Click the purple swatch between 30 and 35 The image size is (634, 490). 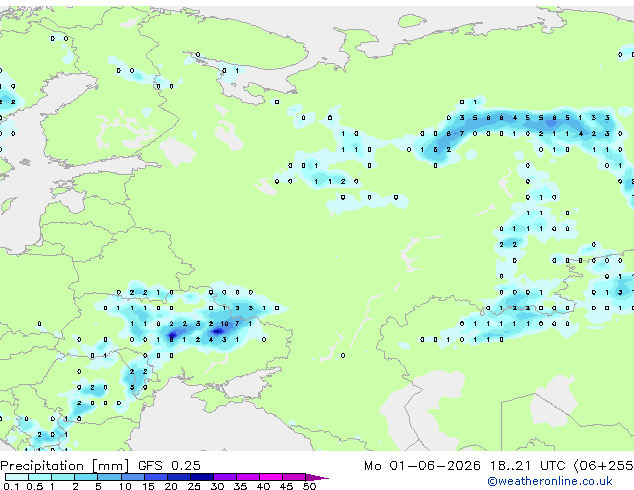pos(225,477)
